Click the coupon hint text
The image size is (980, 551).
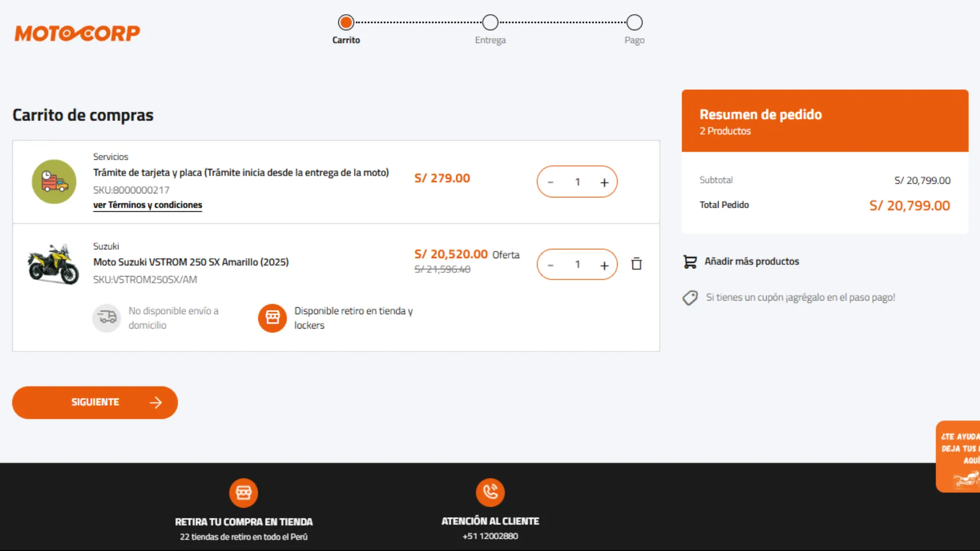800,297
